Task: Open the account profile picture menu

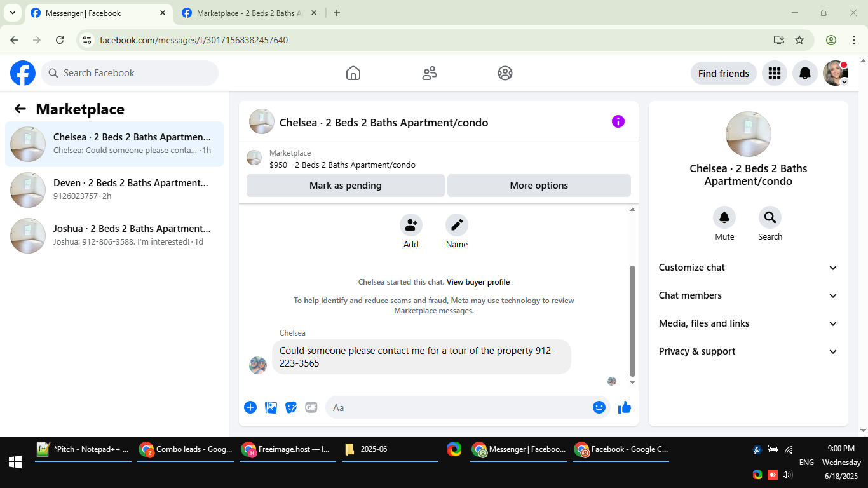Action: tap(836, 73)
